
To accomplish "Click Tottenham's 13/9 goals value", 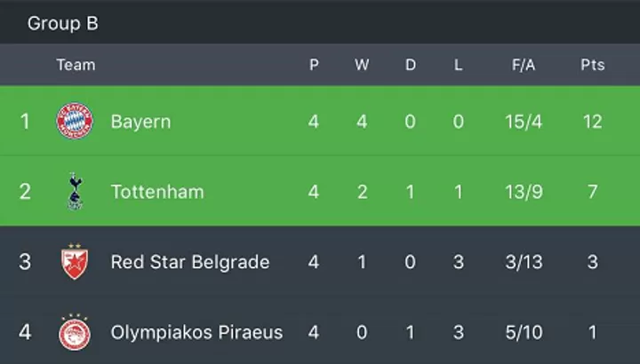I will (x=524, y=192).
